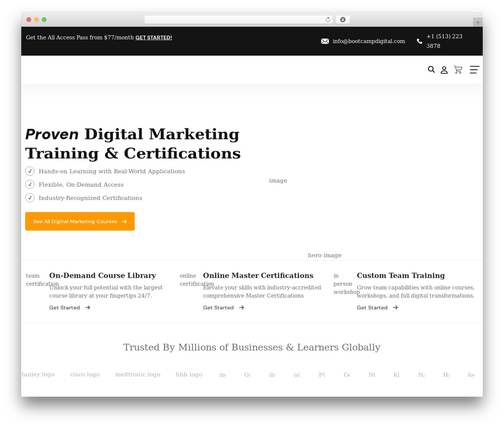504x427 pixels.
Task: Email info@bootcampdigital.com
Action: click(369, 41)
